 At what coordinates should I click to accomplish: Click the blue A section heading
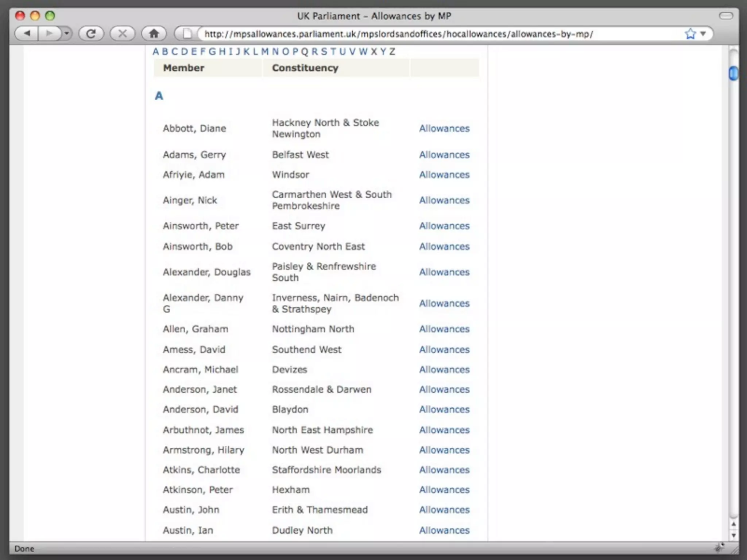tap(159, 96)
